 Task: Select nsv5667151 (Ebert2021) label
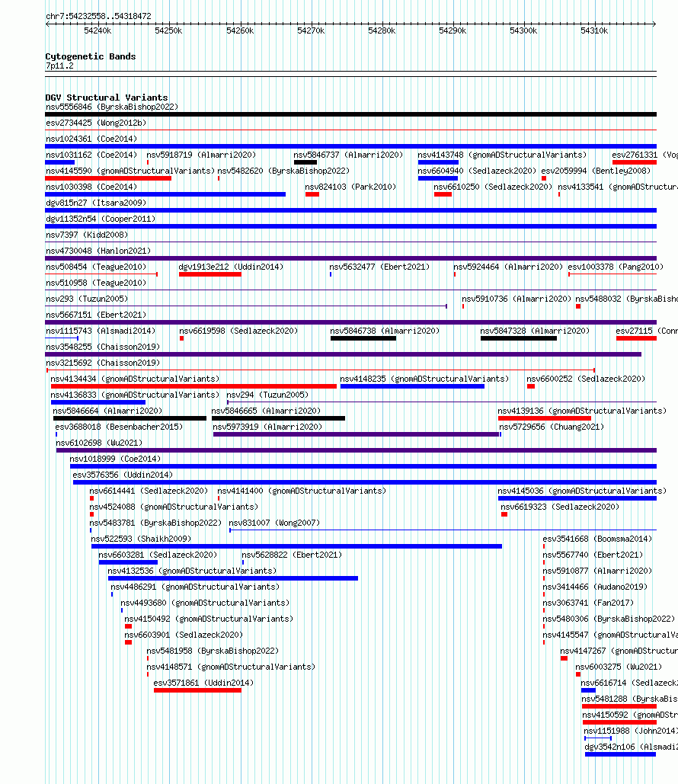[x=96, y=315]
